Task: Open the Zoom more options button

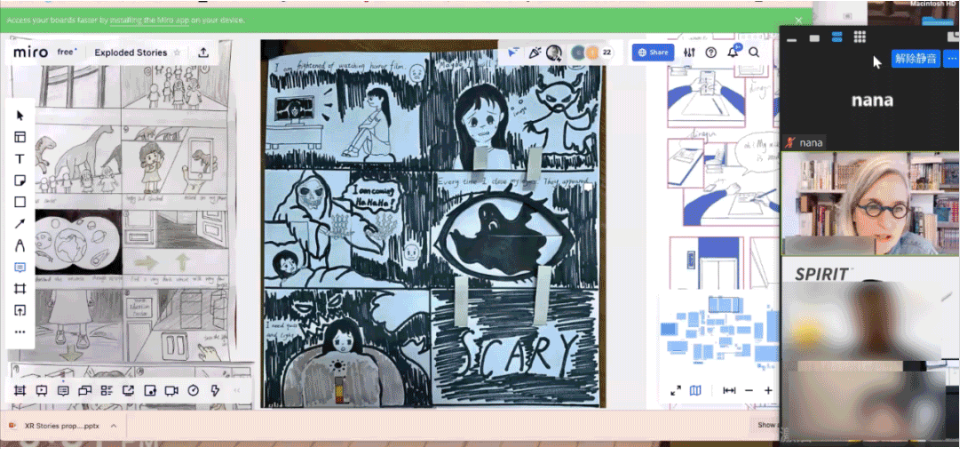Action: (951, 59)
